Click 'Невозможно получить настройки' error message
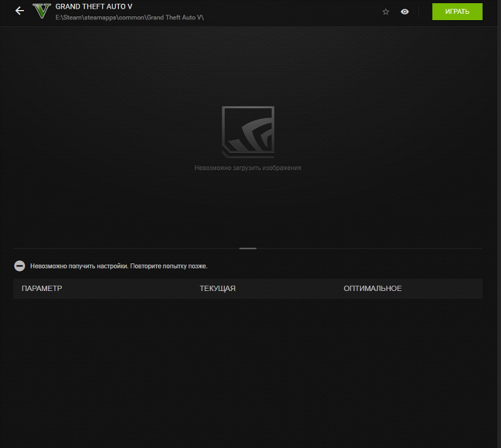501x448 pixels. [119, 266]
